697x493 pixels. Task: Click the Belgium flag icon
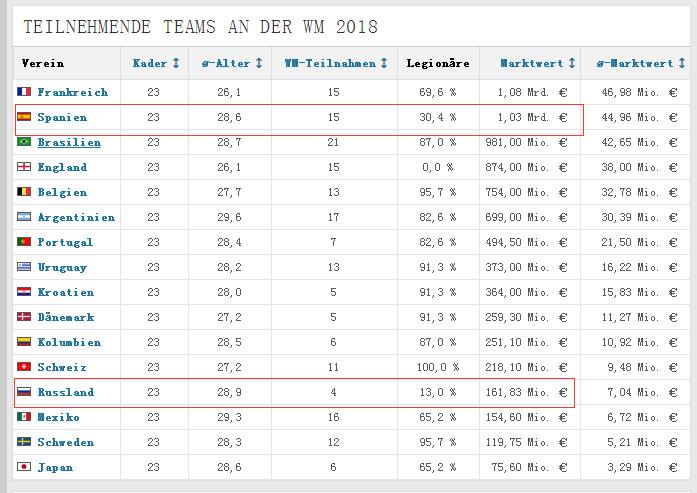coord(24,192)
